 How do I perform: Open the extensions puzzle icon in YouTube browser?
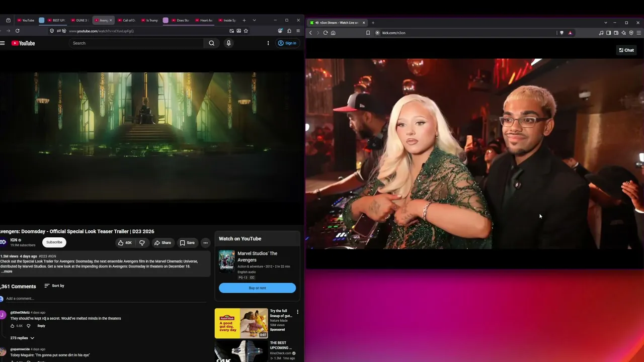tap(289, 31)
